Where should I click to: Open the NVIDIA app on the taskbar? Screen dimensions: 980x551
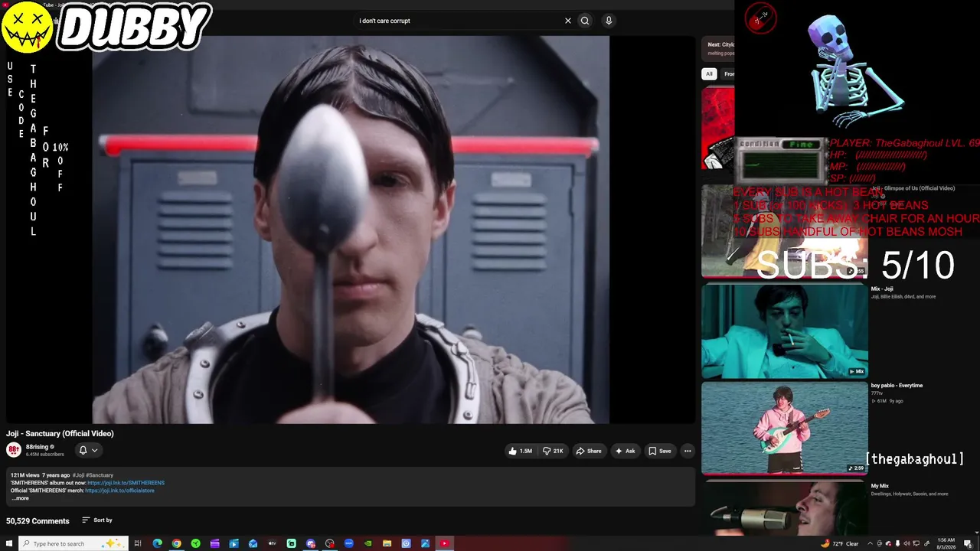[x=367, y=543]
